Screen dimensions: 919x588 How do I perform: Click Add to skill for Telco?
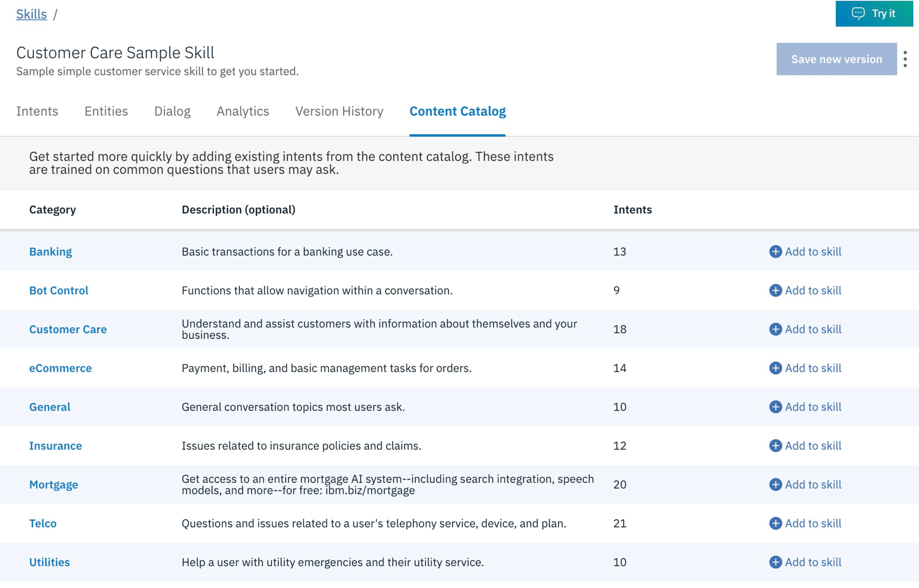[x=813, y=523]
